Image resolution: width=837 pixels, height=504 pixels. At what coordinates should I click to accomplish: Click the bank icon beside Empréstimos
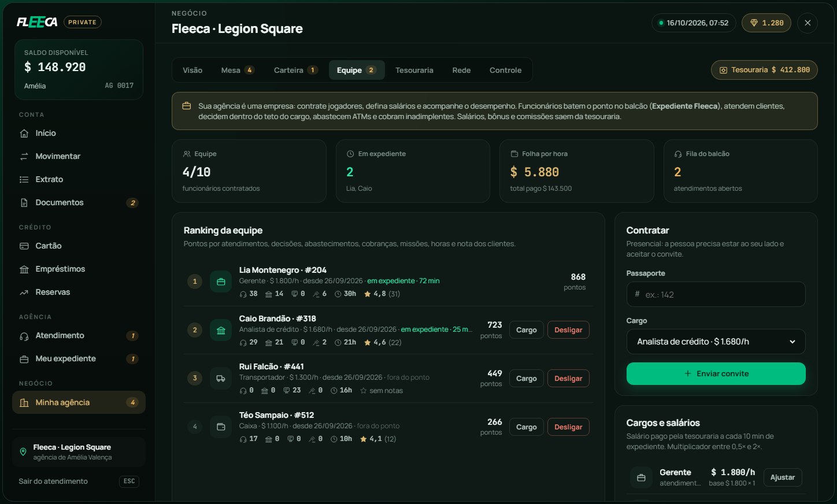(24, 269)
